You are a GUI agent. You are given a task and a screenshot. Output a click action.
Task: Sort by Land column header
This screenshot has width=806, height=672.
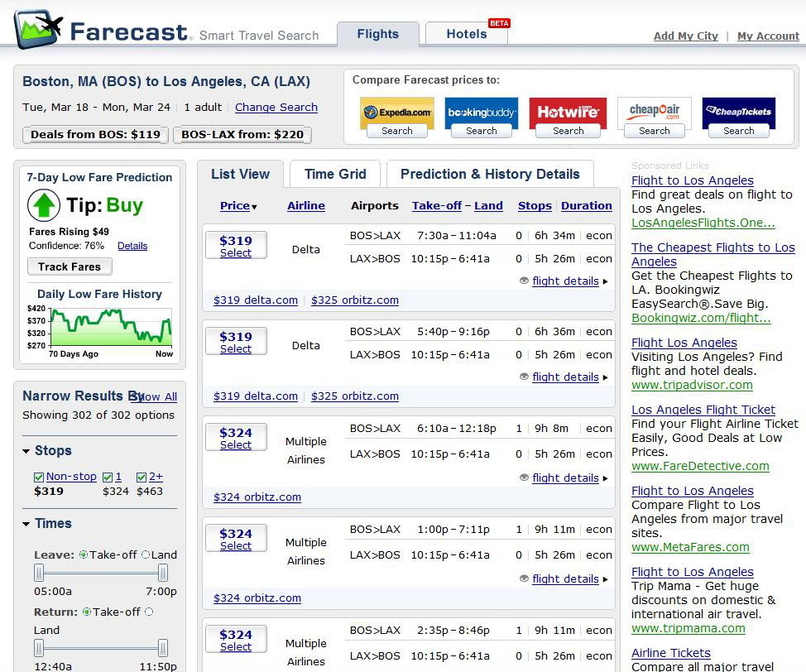coord(488,206)
